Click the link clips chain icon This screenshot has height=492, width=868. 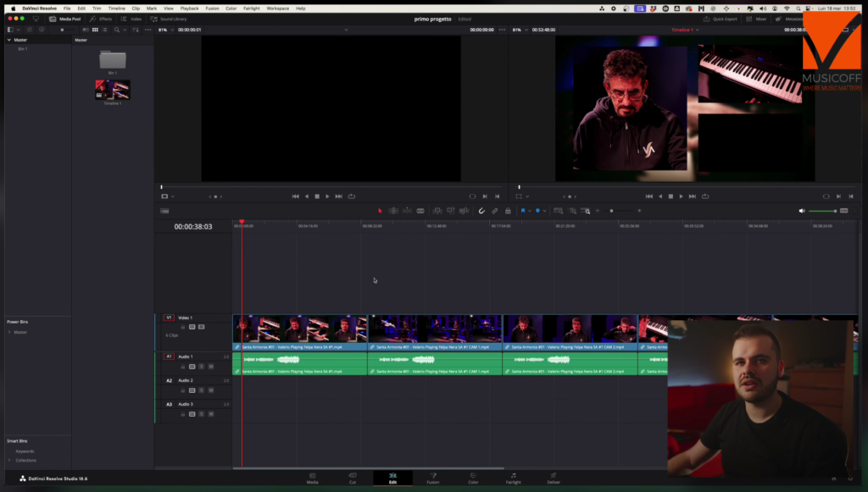coord(495,210)
